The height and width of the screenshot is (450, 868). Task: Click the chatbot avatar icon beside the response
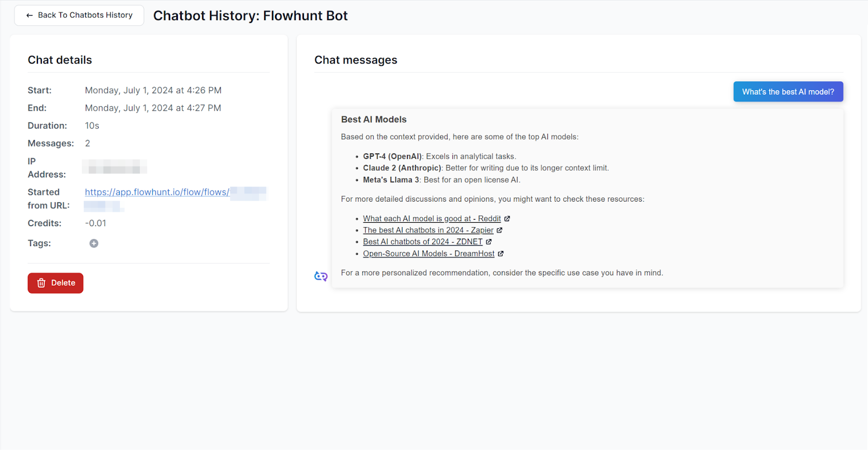tap(321, 275)
